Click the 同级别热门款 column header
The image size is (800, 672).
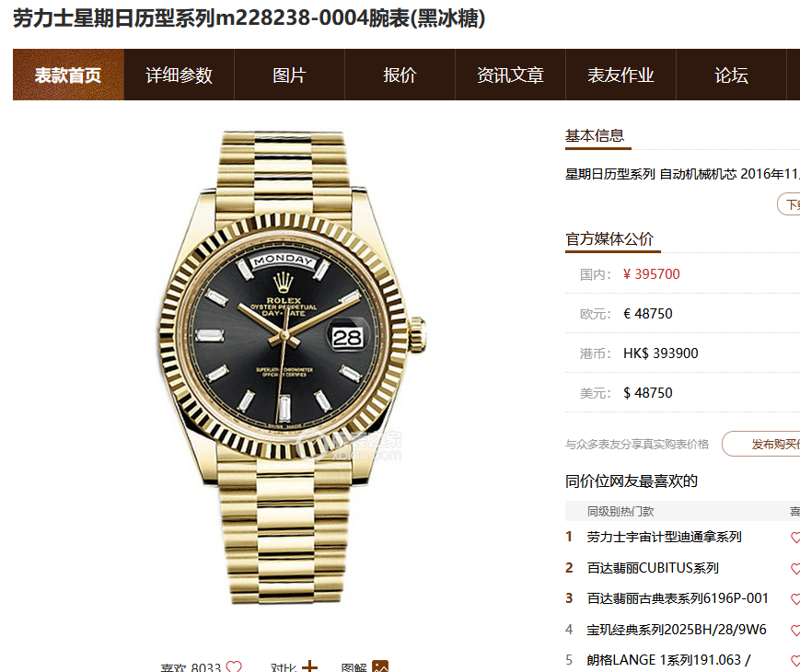click(620, 511)
